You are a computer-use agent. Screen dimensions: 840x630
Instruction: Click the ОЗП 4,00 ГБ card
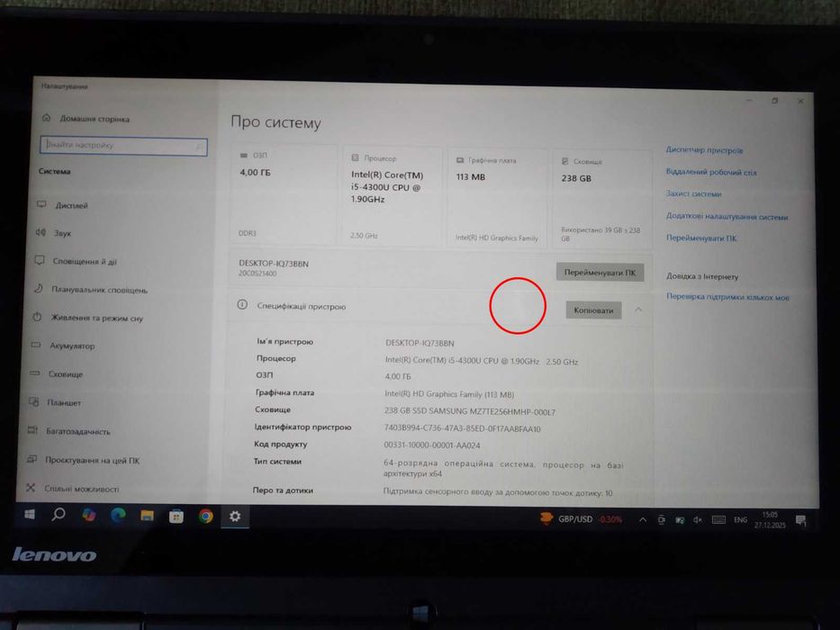(284, 193)
